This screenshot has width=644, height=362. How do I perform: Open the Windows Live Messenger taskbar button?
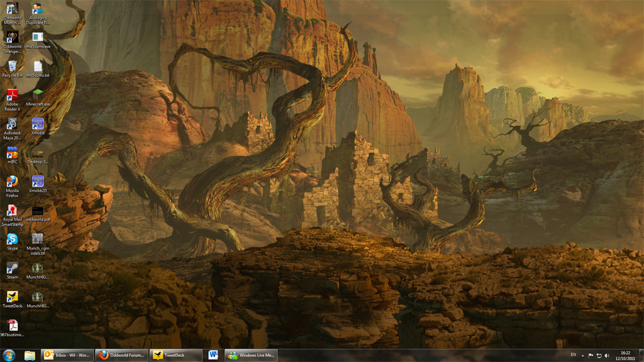click(250, 355)
